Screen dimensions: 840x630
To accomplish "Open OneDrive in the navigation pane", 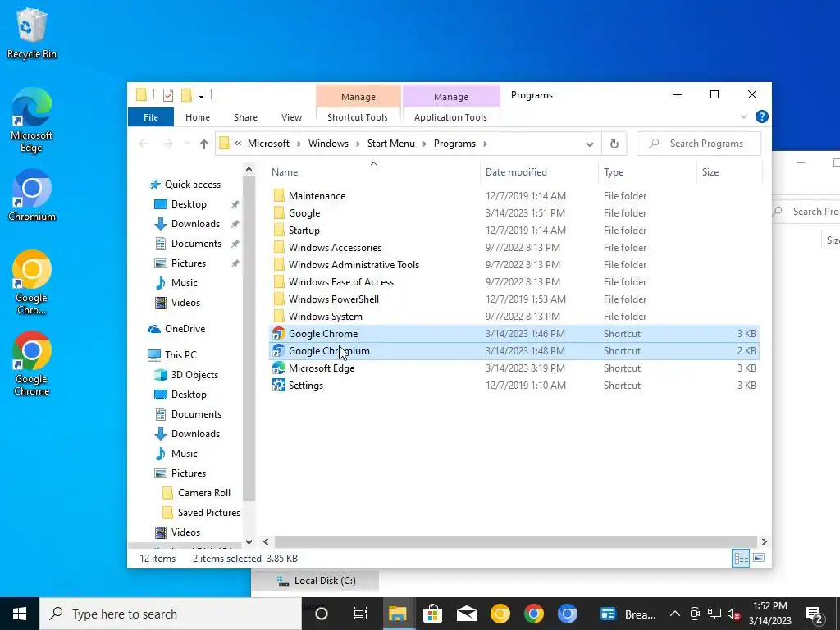I will (185, 329).
